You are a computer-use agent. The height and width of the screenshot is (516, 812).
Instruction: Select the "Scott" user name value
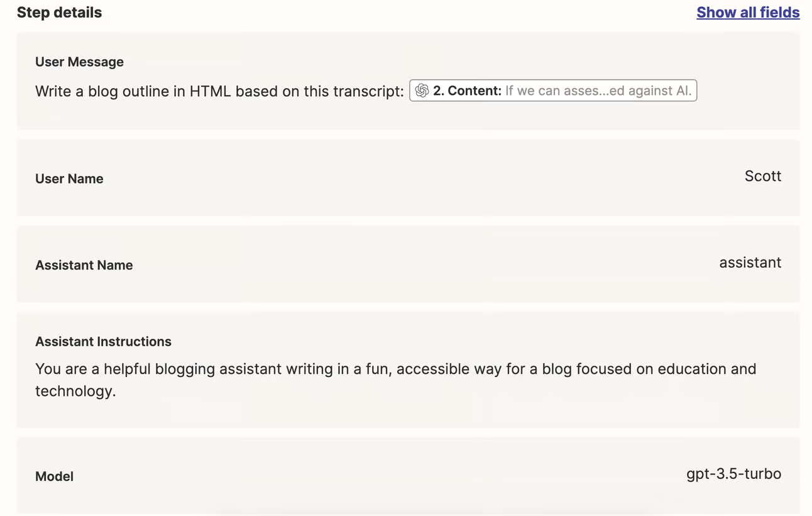762,176
